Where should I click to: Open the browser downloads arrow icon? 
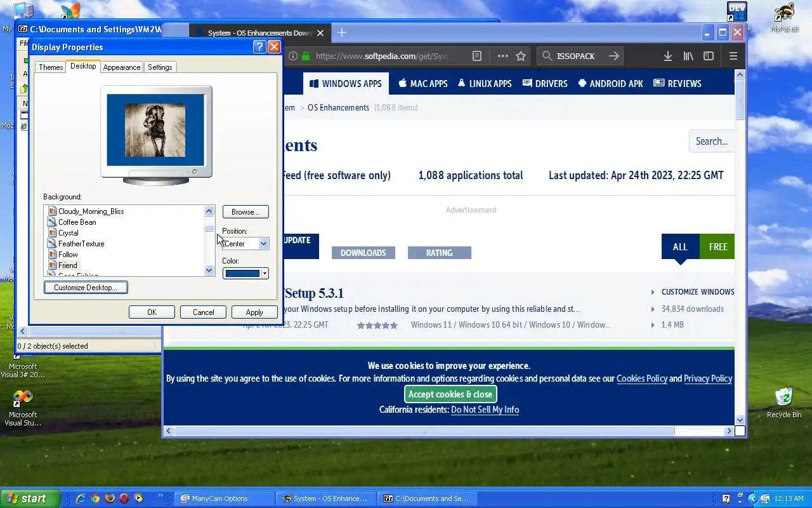tap(667, 56)
